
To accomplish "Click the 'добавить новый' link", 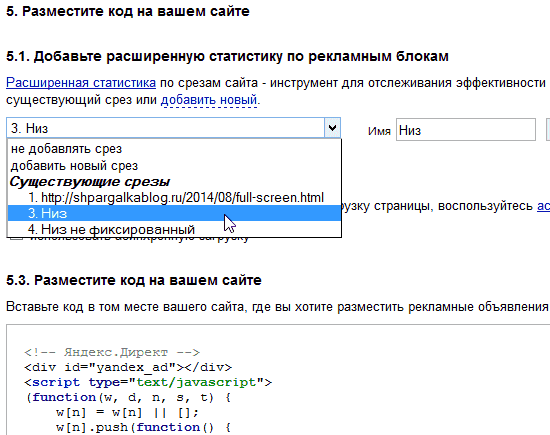I will [x=209, y=100].
